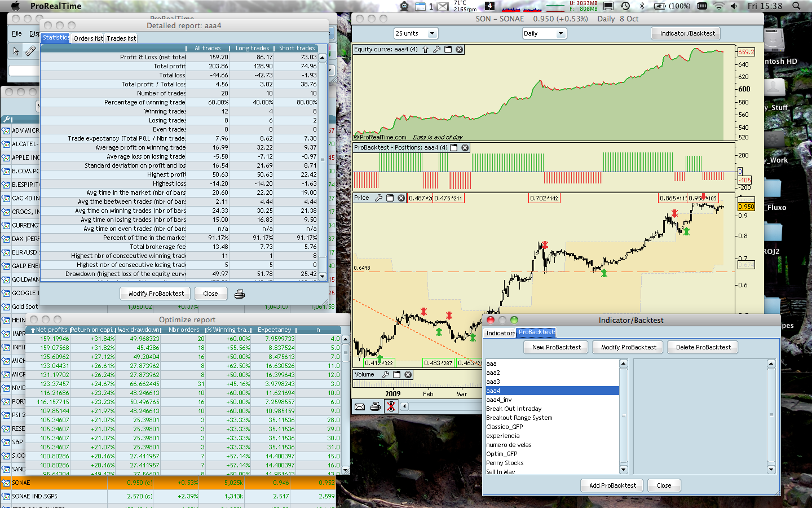Click the arrow icon on Equity curve panel header
The width and height of the screenshot is (812, 508).
(x=425, y=50)
